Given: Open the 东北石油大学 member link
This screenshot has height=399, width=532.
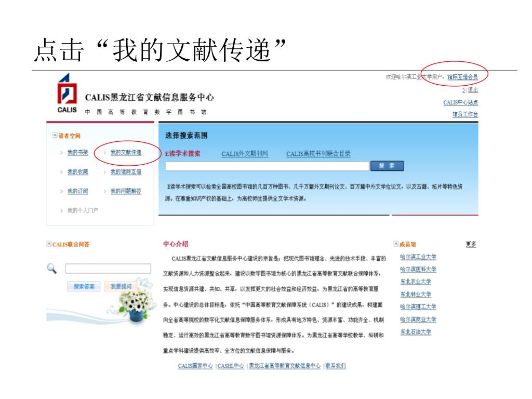Looking at the screenshot, I should pos(416,332).
